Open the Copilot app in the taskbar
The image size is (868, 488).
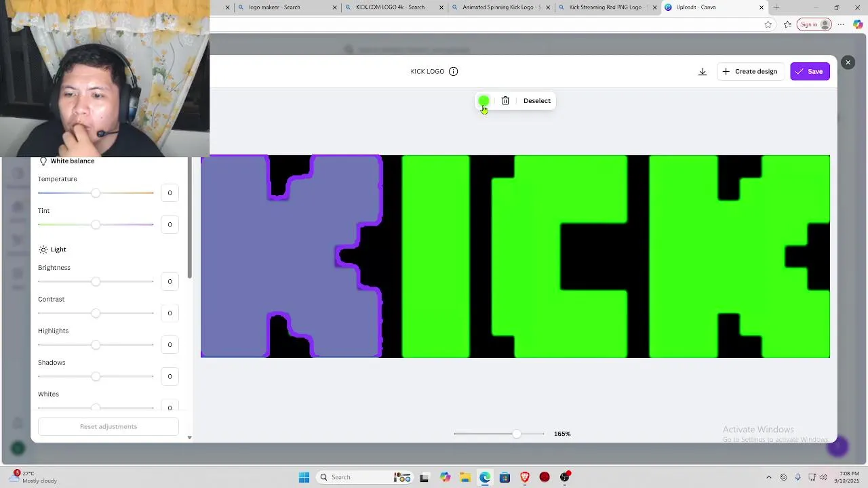tap(445, 477)
